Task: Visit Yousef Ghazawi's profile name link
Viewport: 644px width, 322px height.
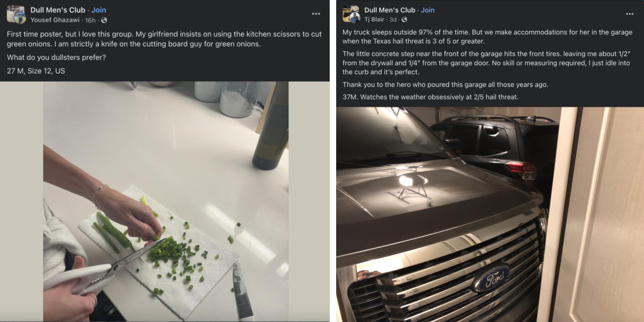Action: 55,20
